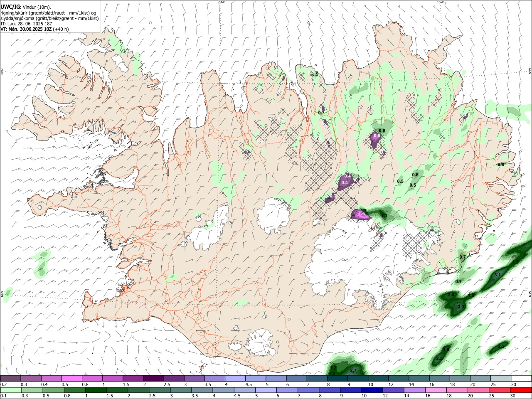Click the 'IT: Lau. 28. 06. 2025 18Z' line
Screen dimensions: 532x399
pyautogui.click(x=27, y=24)
